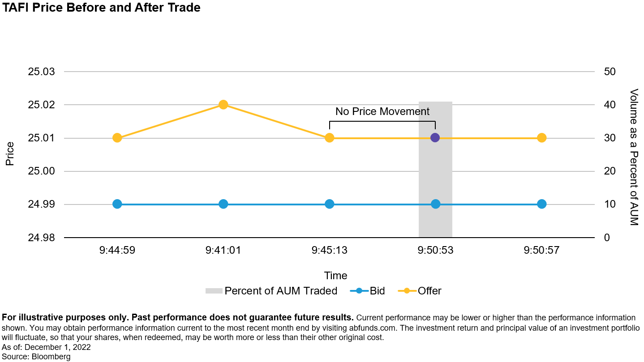Select the Volume as a Percent of AUM axis title

634,157
